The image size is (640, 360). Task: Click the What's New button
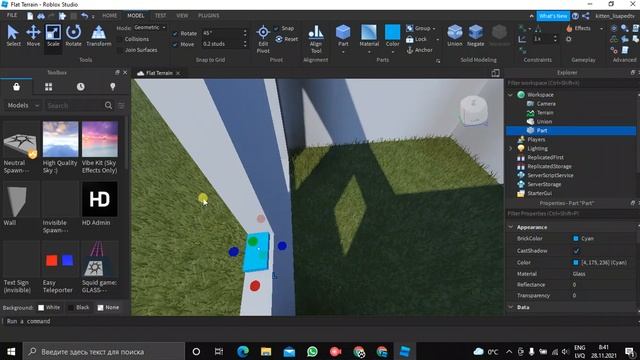click(x=553, y=16)
